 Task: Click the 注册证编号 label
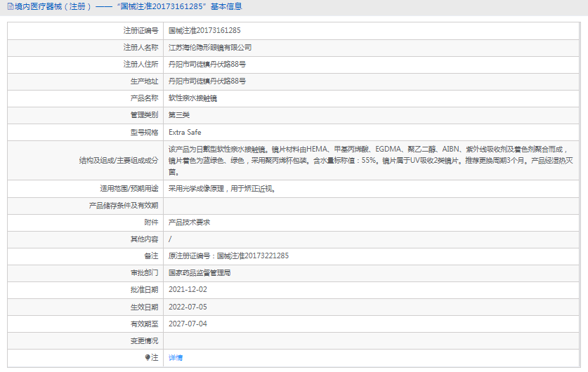141,30
